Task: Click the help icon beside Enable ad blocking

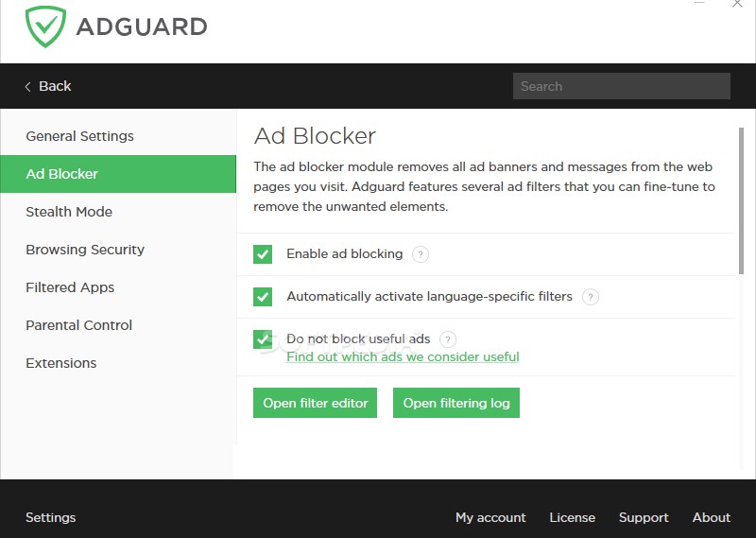Action: pyautogui.click(x=421, y=254)
